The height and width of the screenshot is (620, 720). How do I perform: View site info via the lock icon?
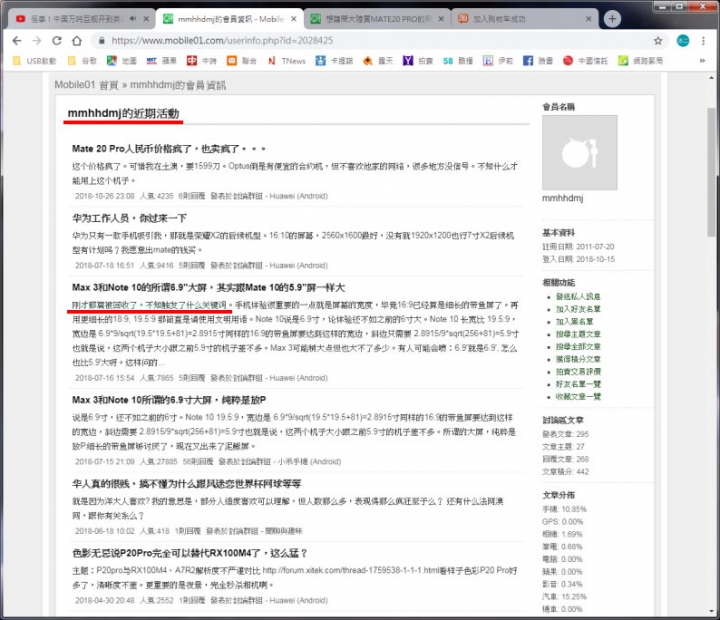[x=102, y=41]
